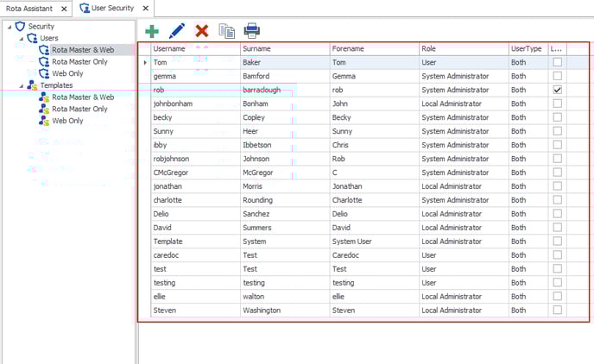594x364 pixels.
Task: Select Rota Master & Web under Templates
Action: point(83,97)
